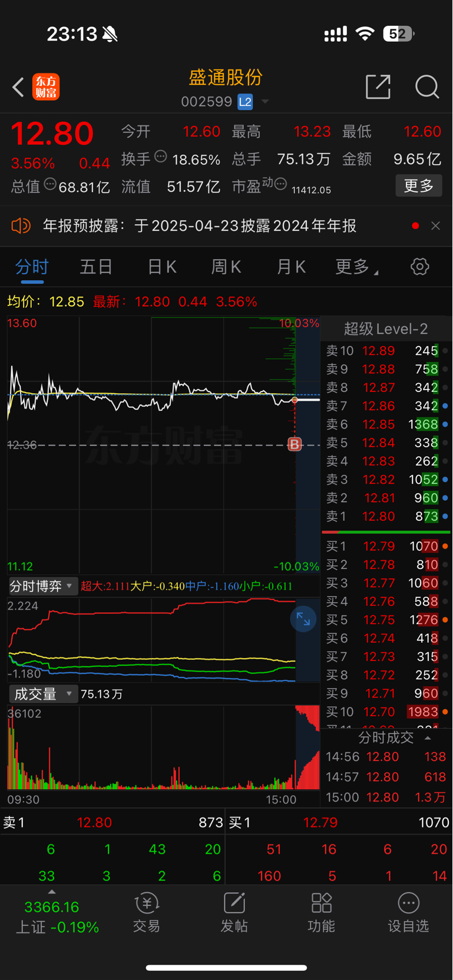Switch to the 周K tab
453x980 pixels.
click(226, 267)
